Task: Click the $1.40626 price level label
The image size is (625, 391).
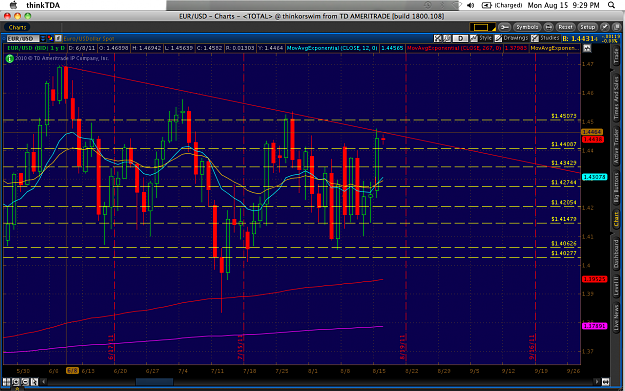Action: click(x=564, y=243)
